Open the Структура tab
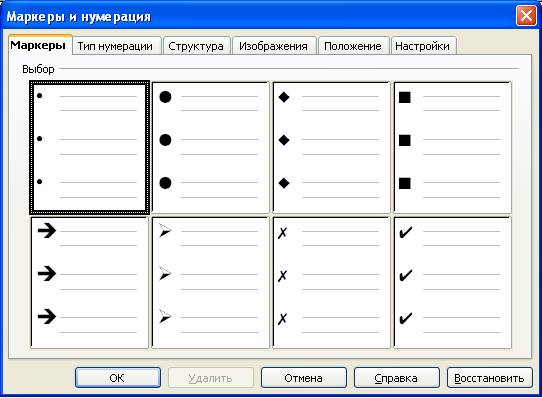 point(196,46)
